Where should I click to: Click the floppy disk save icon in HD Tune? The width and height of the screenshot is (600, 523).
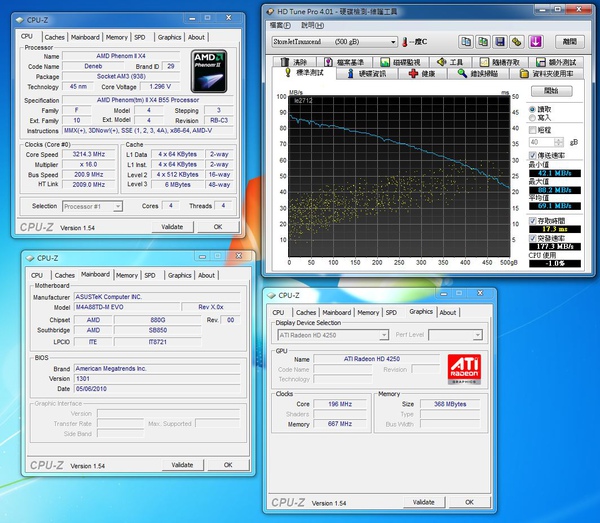500,41
